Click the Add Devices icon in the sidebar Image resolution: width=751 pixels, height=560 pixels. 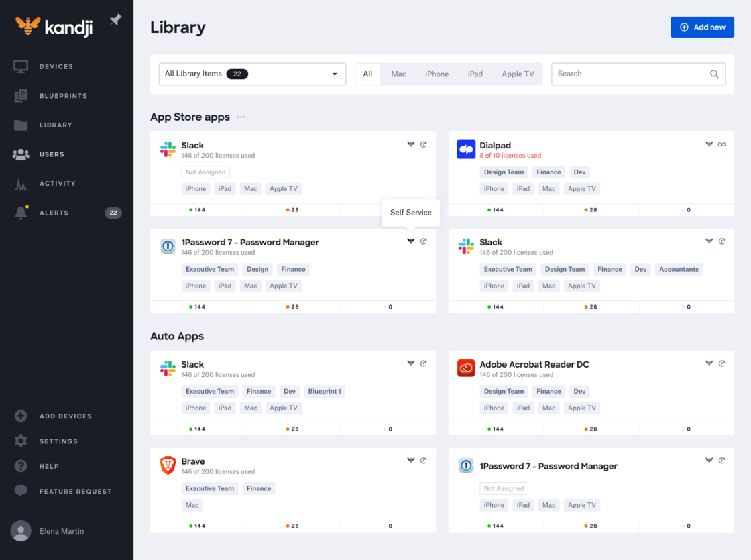tap(21, 416)
